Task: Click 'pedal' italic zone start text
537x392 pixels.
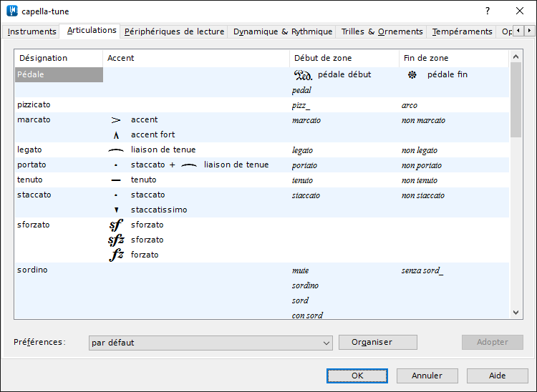Action: (301, 90)
